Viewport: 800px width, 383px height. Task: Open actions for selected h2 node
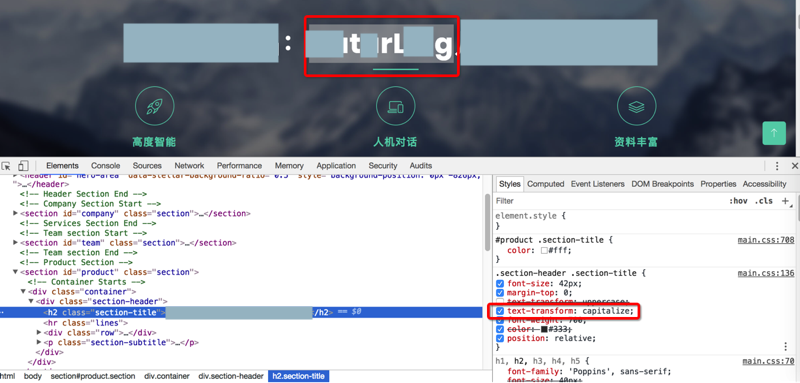(x=2, y=312)
